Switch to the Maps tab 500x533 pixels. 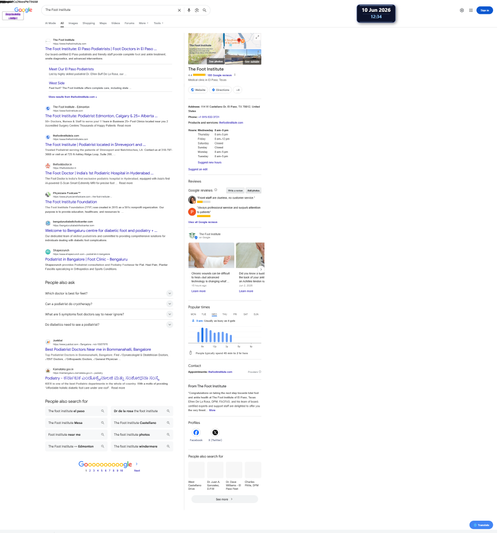click(103, 23)
